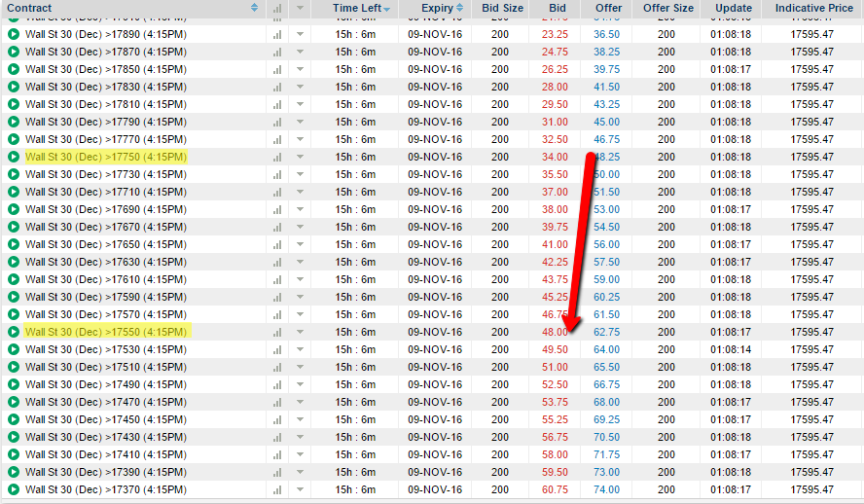Show chart icon for >17450 contract
Image resolution: width=864 pixels, height=504 pixels.
click(x=277, y=419)
